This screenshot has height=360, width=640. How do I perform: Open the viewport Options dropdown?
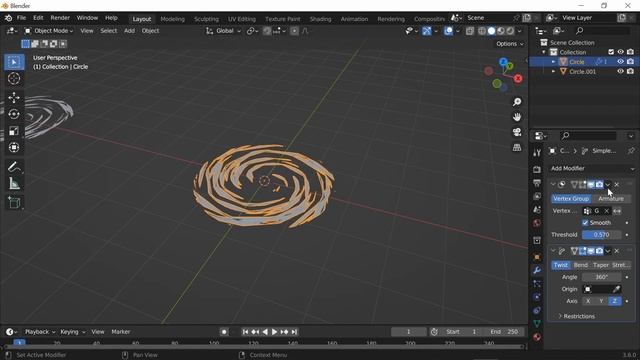click(x=509, y=44)
